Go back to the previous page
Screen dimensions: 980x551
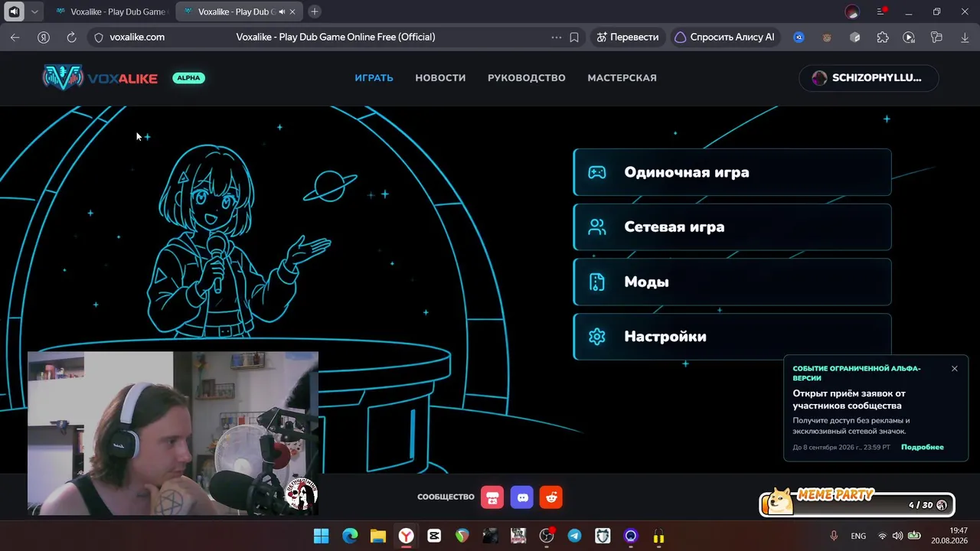(15, 37)
